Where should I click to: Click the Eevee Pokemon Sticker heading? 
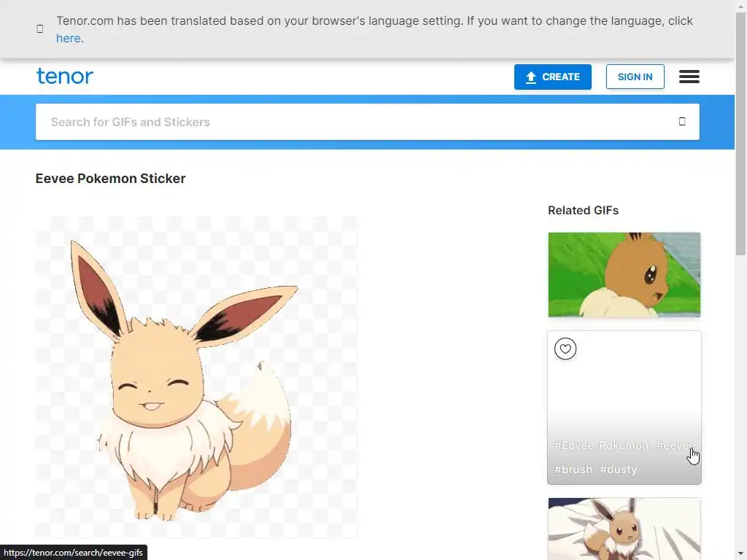(x=111, y=179)
